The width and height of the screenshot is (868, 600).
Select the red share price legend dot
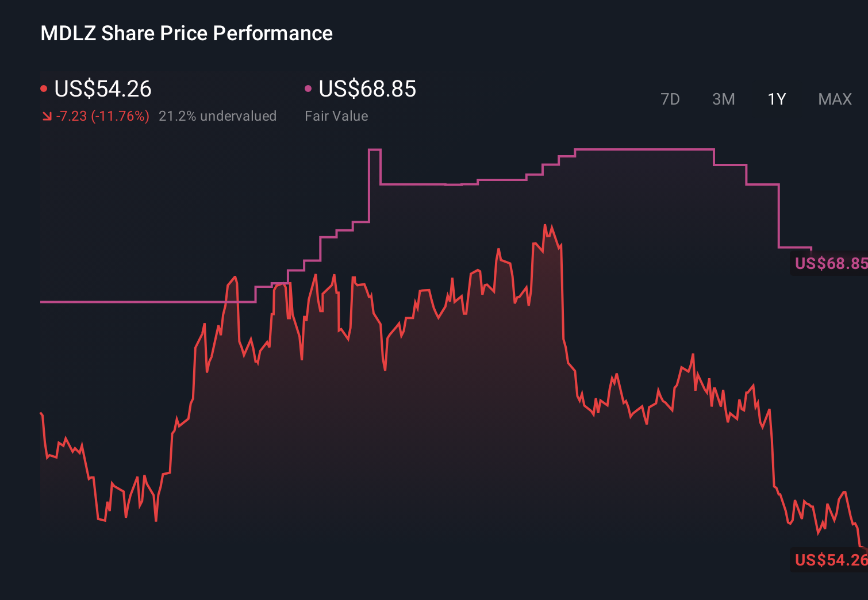[44, 88]
